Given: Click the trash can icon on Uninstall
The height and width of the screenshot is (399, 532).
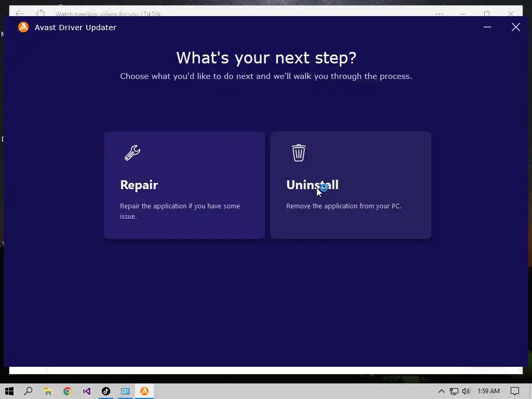Looking at the screenshot, I should pyautogui.click(x=299, y=153).
